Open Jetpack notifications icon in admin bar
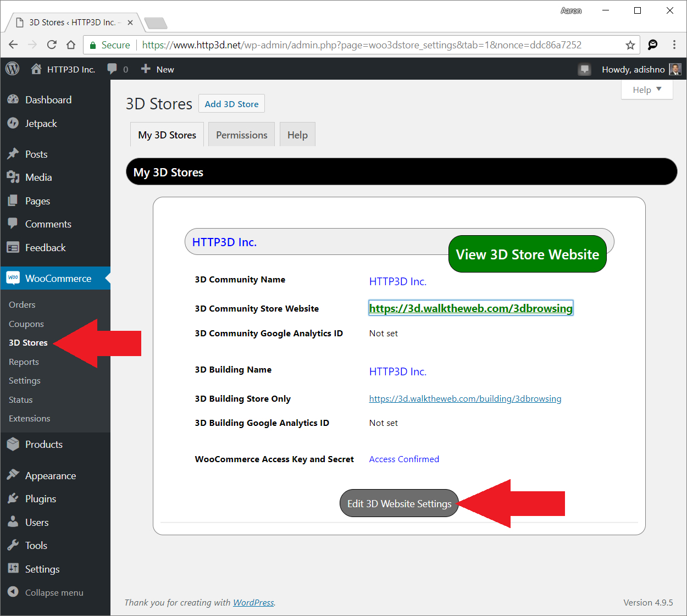Image resolution: width=687 pixels, height=616 pixels. click(584, 69)
